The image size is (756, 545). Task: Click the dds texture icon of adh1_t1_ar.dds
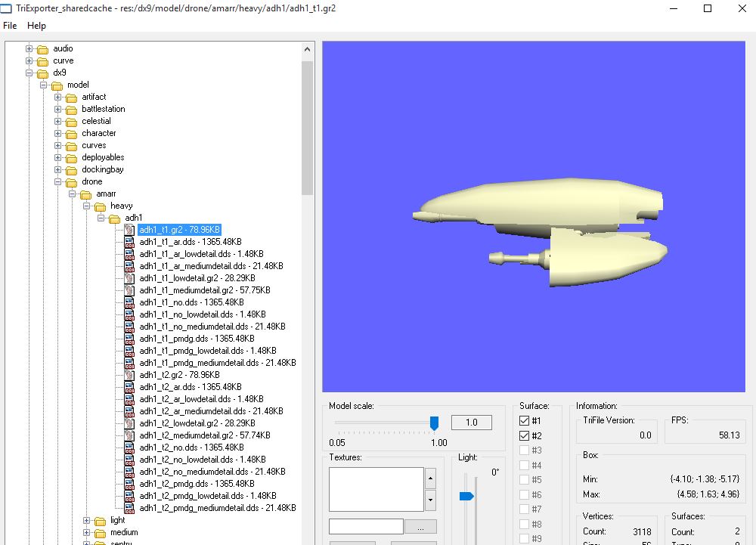tap(129, 242)
